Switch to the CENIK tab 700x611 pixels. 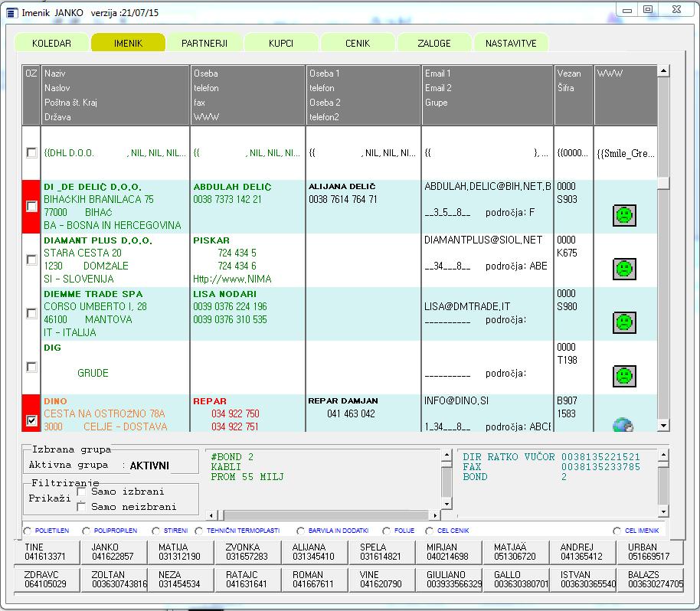click(358, 44)
